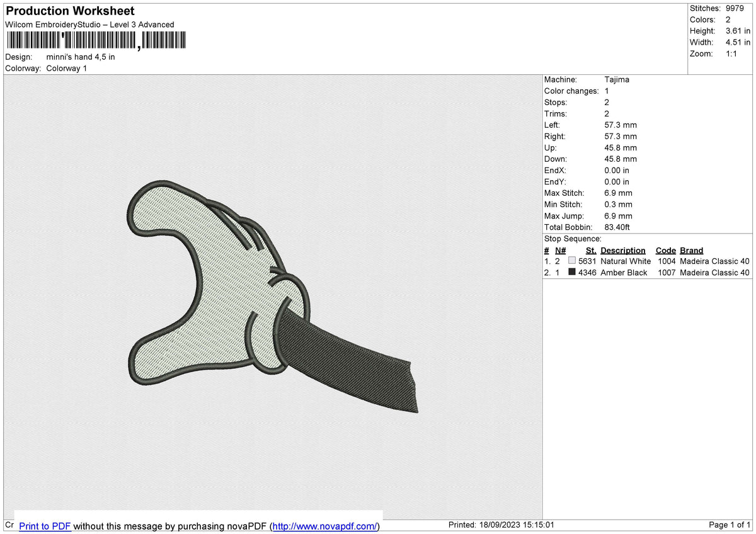Click the 'N#' column header
The width and height of the screenshot is (756, 534).
561,250
